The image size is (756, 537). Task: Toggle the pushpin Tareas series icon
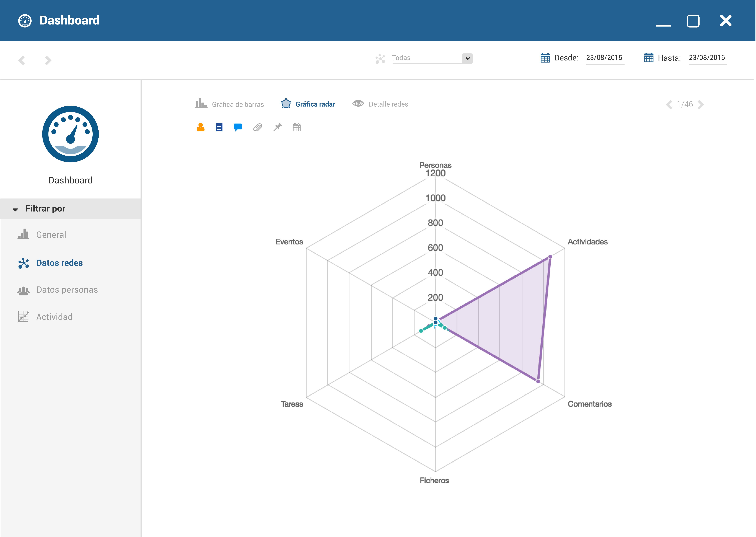tap(277, 127)
